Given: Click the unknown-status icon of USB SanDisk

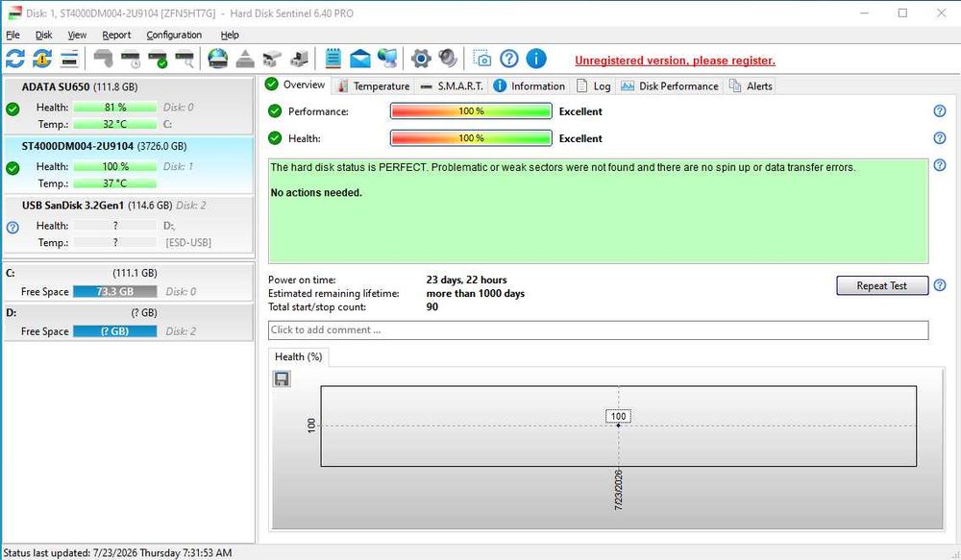Looking at the screenshot, I should point(12,228).
